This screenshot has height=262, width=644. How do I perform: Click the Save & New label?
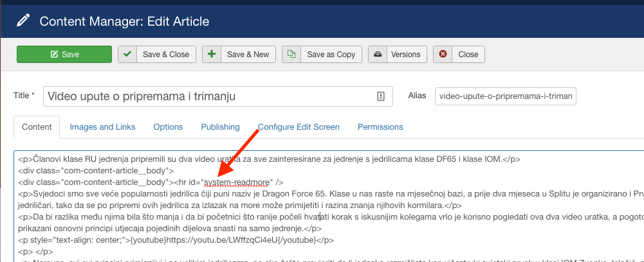pos(248,54)
